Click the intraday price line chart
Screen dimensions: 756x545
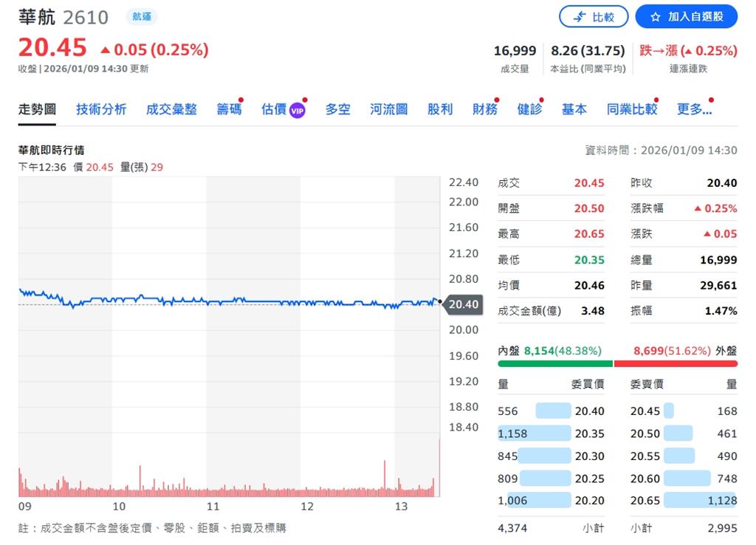[221, 299]
